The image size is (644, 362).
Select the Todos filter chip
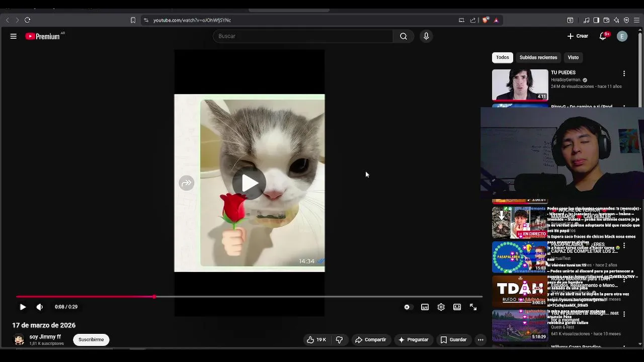tap(503, 57)
